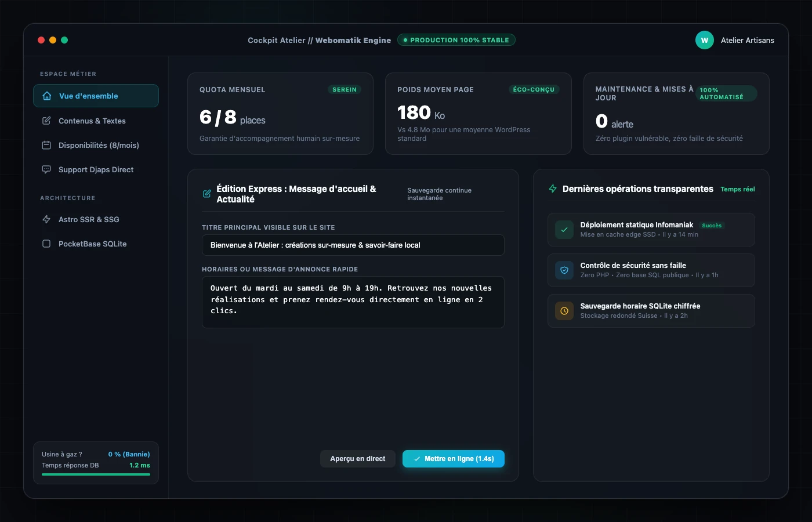Click the green checkmark icon for Déploiement statique
Screen dimensions: 812x522
[564, 230]
